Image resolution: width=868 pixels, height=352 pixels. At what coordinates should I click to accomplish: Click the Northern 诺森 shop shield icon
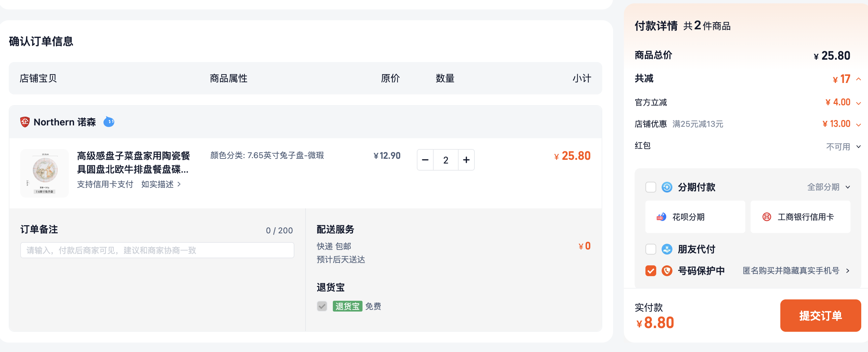click(x=25, y=122)
